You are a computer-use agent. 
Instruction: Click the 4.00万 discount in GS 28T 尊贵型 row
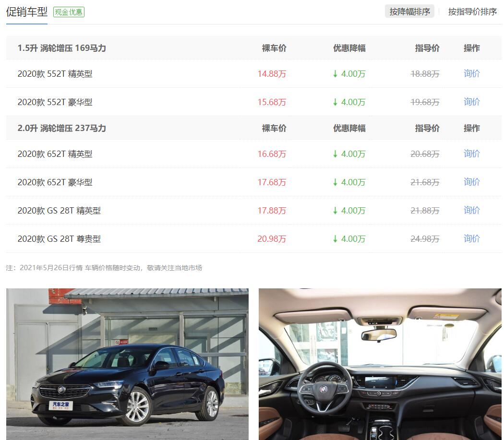349,239
